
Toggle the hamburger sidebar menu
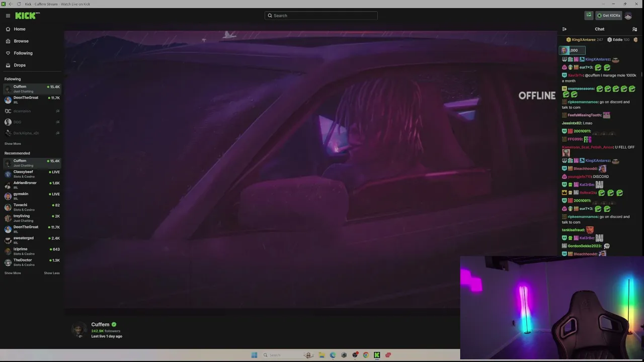coord(8,16)
